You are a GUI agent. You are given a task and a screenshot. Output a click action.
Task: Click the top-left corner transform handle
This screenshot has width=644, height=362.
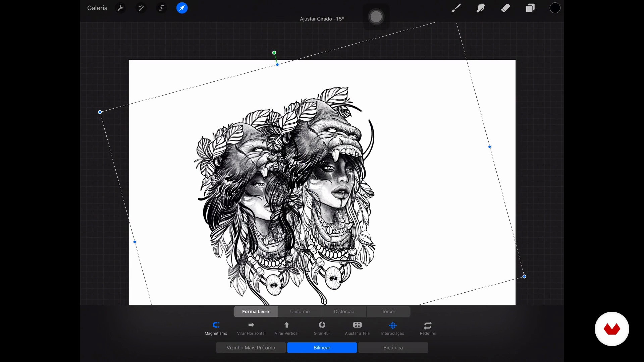(100, 112)
